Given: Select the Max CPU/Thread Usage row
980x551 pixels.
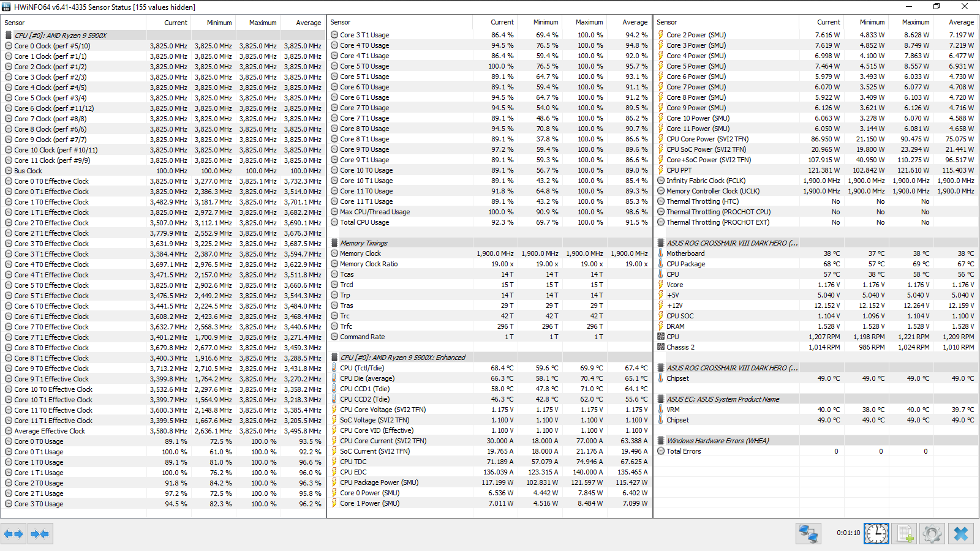Looking at the screenshot, I should pos(490,212).
